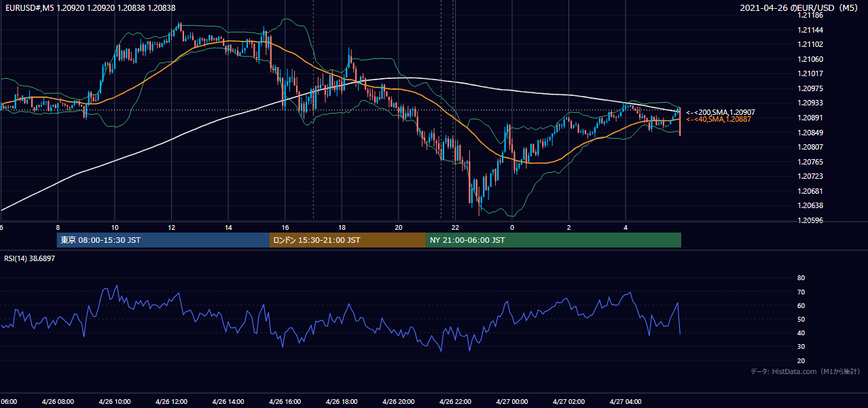868x408 pixels.
Task: Select the NY 21:00-06:00 JST session bar
Action: (554, 240)
